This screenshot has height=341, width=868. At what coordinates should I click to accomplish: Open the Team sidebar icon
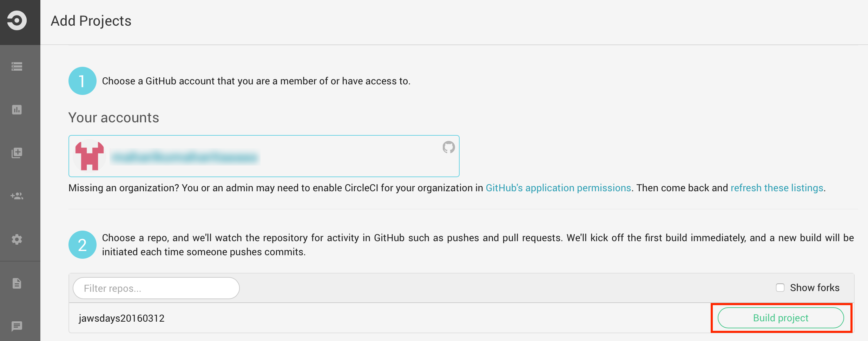pos(17,196)
